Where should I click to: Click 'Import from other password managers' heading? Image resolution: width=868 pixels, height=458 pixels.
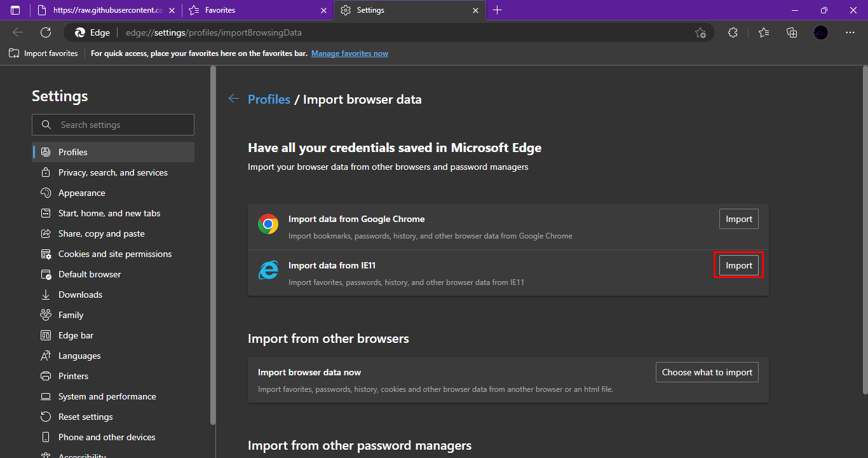(360, 445)
